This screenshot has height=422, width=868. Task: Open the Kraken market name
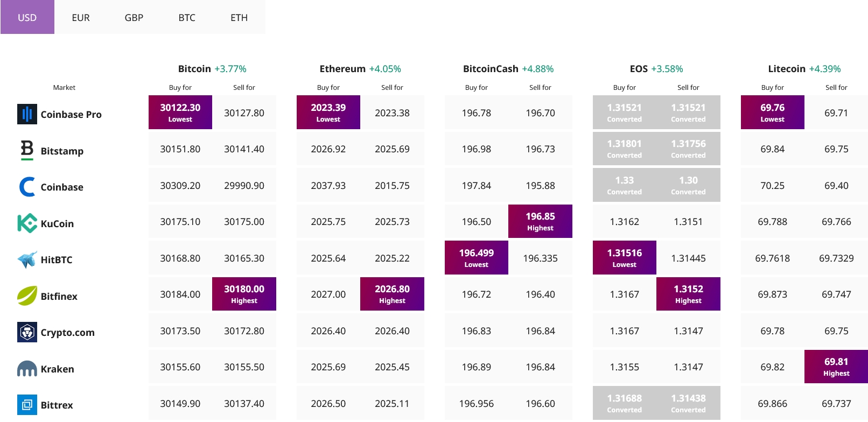[58, 369]
